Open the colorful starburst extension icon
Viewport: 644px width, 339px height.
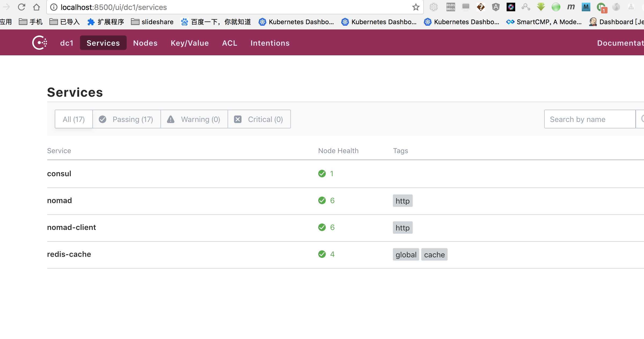tap(511, 7)
